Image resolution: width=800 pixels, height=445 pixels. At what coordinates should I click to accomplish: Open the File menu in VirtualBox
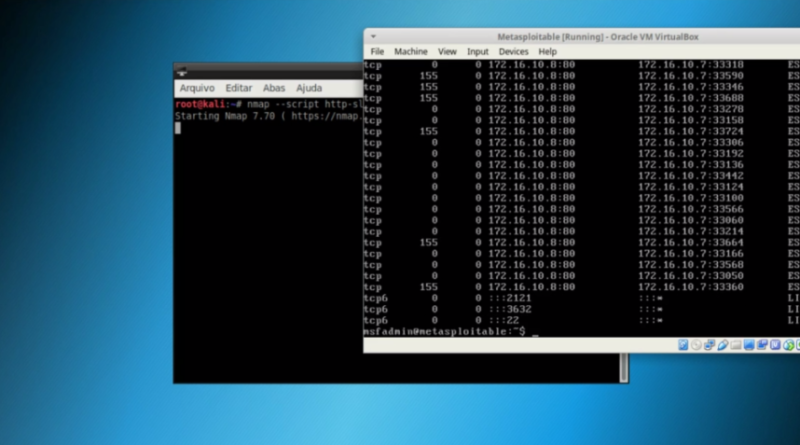tap(377, 52)
